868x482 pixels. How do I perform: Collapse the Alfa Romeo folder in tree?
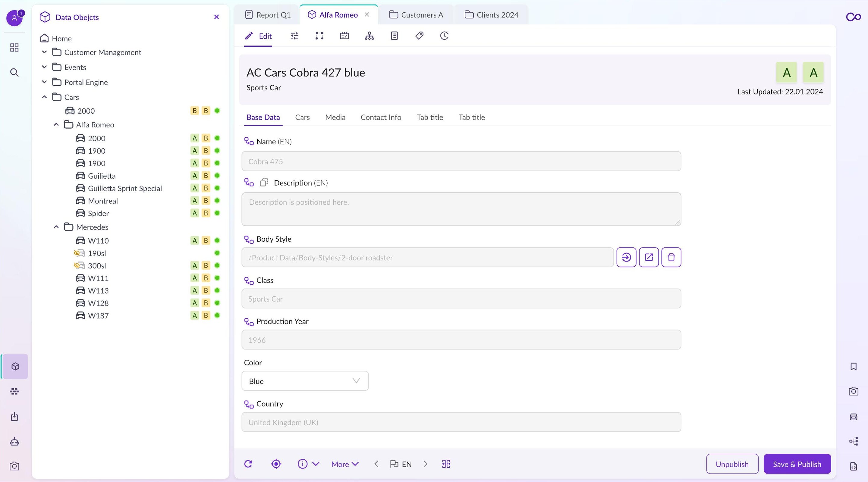coord(56,125)
